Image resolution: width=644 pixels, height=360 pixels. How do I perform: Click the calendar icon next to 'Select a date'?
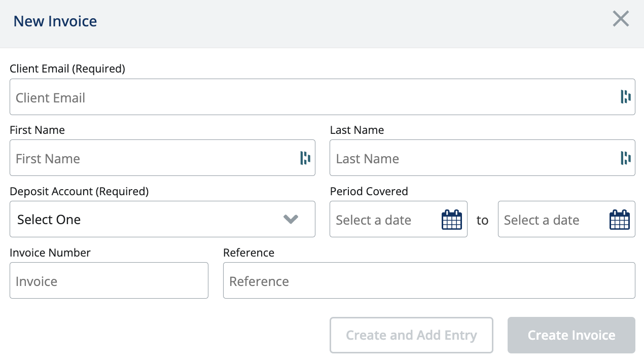tap(451, 219)
